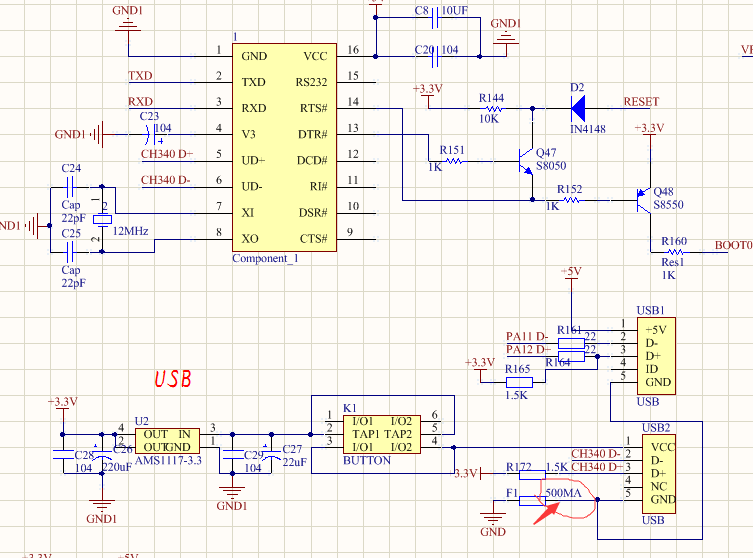Select transistor Q48 S8550 symbol
753x558 pixels.
(x=644, y=200)
